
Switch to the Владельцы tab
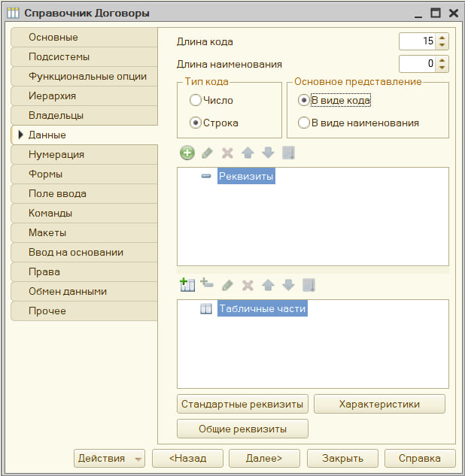(84, 115)
